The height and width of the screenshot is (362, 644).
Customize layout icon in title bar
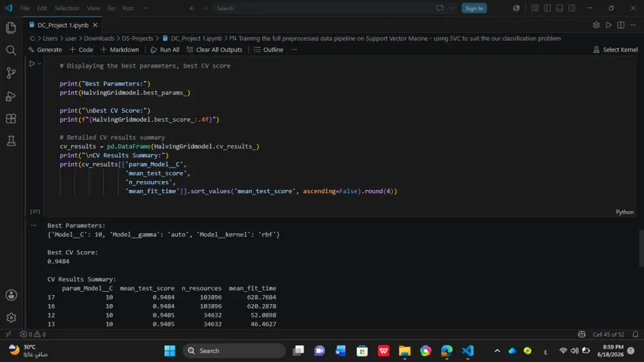coord(535,8)
